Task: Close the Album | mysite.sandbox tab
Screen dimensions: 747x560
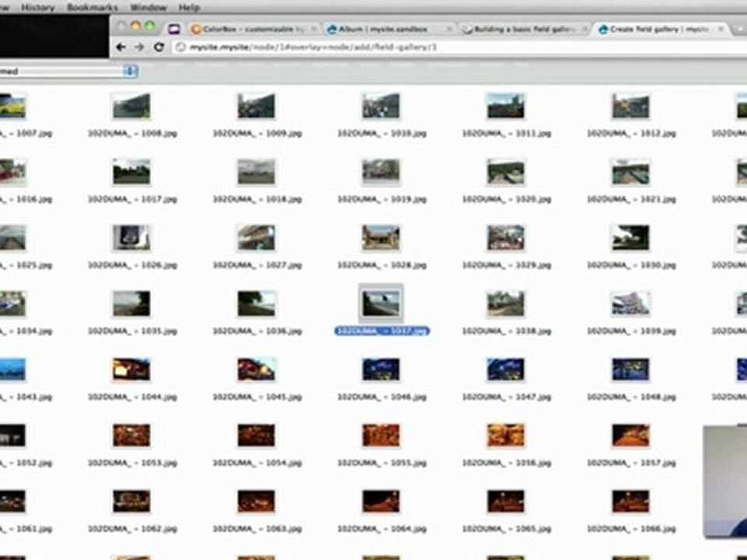Action: point(449,29)
